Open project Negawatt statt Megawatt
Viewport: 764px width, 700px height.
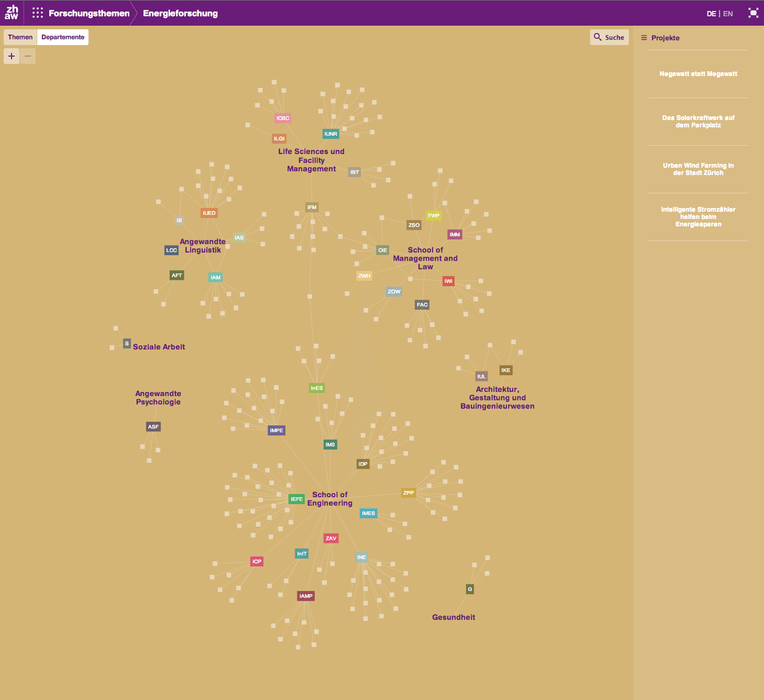point(698,74)
